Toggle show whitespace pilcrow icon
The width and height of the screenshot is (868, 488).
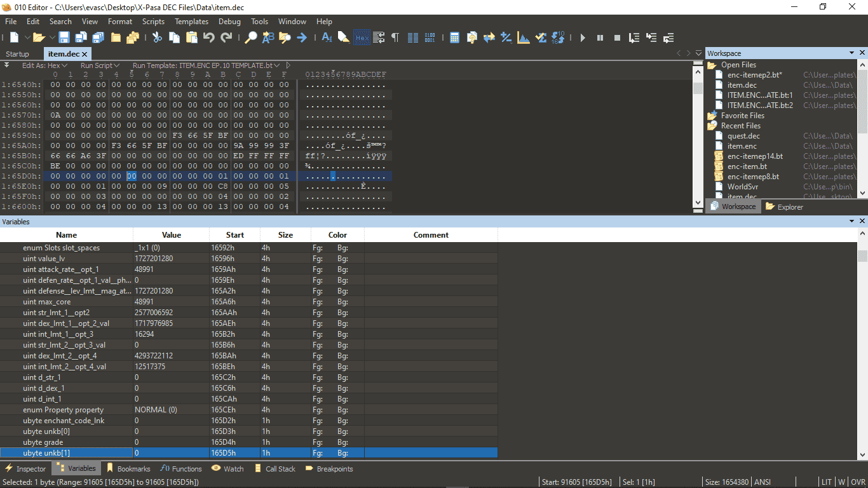pyautogui.click(x=395, y=37)
